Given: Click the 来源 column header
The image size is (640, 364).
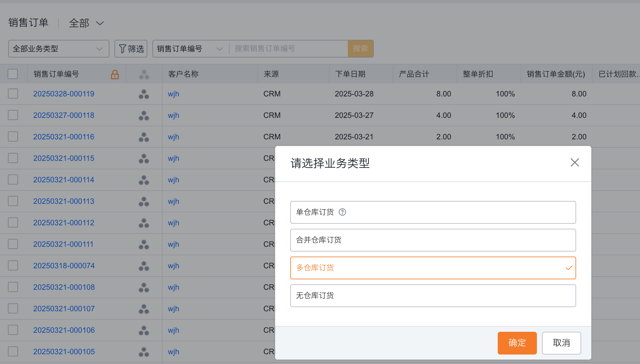Looking at the screenshot, I should [x=271, y=74].
